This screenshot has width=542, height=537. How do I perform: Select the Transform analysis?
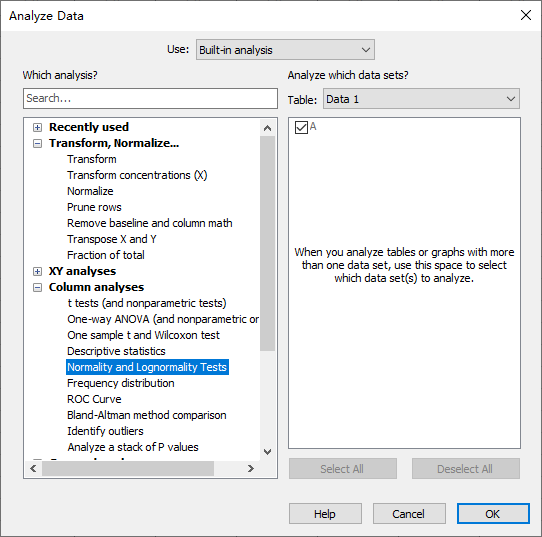[x=92, y=159]
